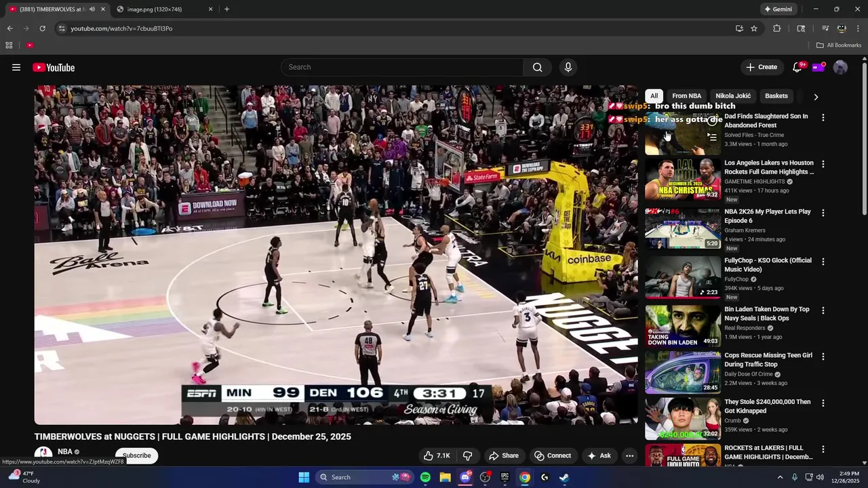Screen dimensions: 868x488
Task: Open NBA channel name link
Action: click(65, 451)
